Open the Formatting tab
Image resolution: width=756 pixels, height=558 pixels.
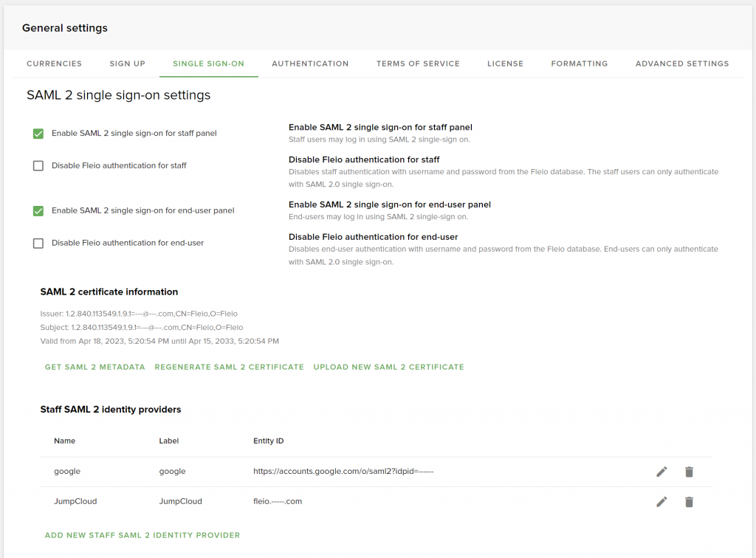[x=580, y=63]
